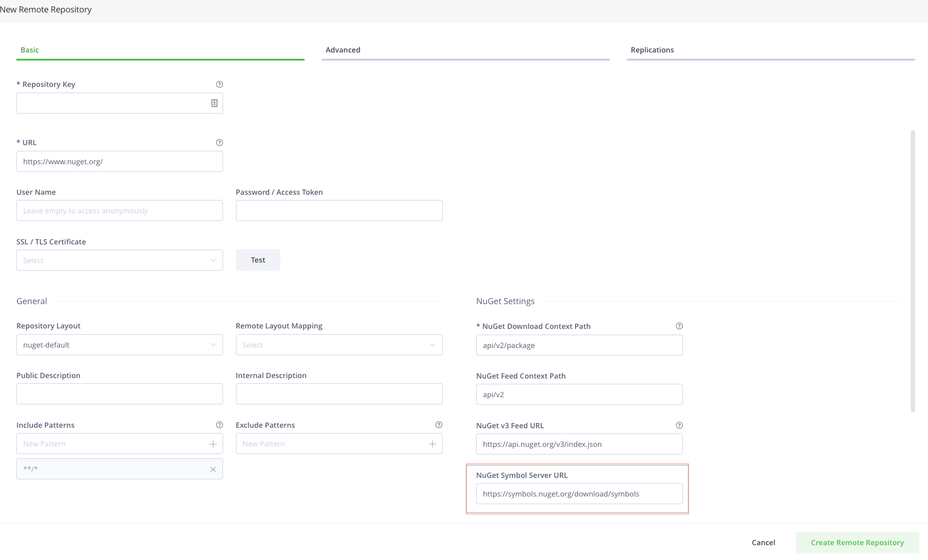The image size is (928, 560).
Task: Open the SSL / TLS Certificate dropdown
Action: click(x=119, y=260)
